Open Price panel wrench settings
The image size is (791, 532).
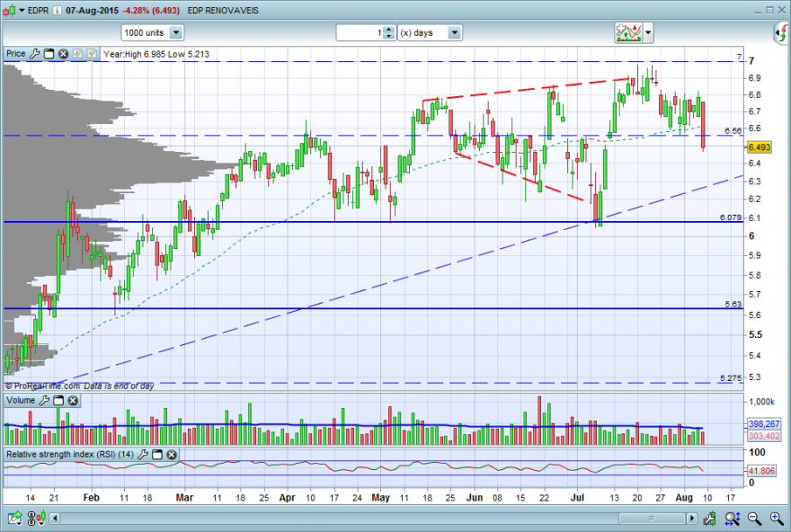pos(34,53)
